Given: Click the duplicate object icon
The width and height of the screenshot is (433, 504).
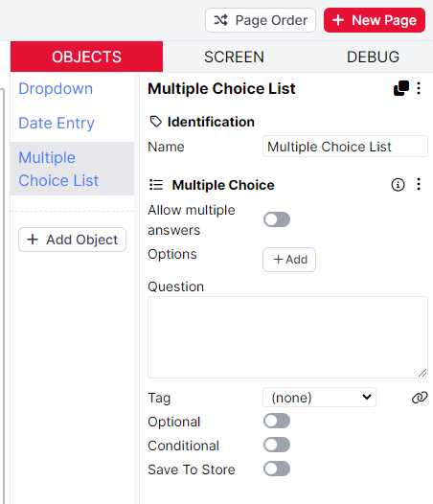Looking at the screenshot, I should (401, 88).
